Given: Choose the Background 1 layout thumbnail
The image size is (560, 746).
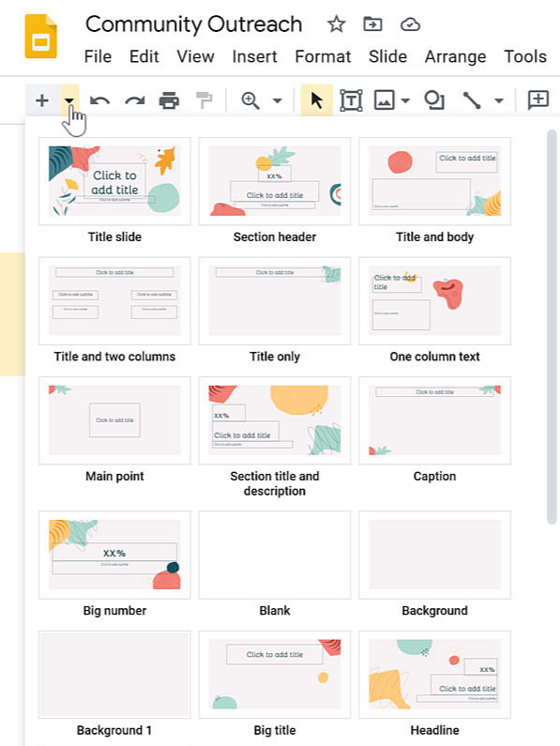Looking at the screenshot, I should point(114,675).
